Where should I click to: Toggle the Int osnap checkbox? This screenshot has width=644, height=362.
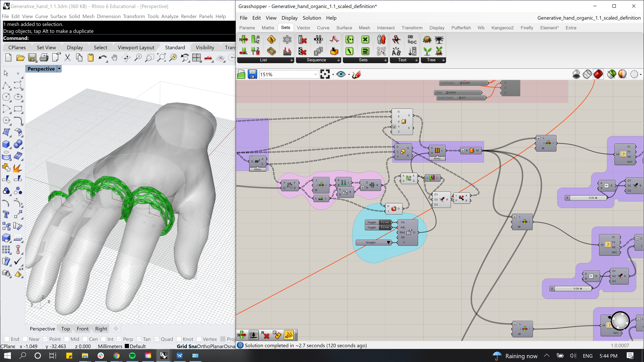coord(103,339)
